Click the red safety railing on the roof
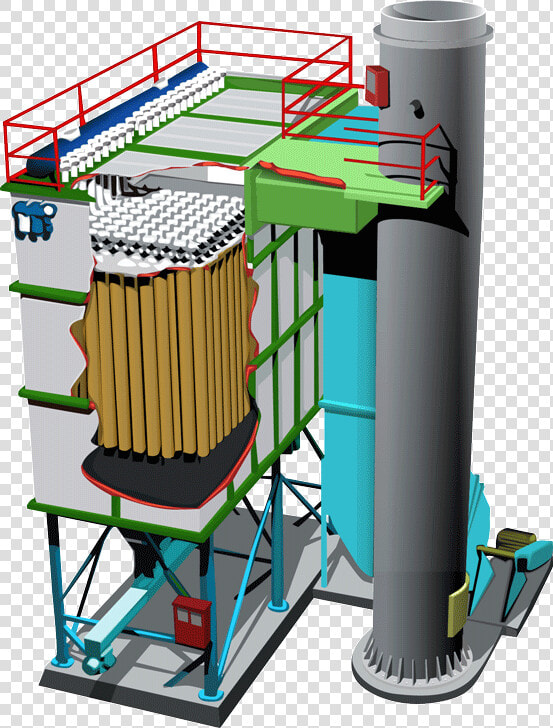553x728 pixels. click(176, 102)
